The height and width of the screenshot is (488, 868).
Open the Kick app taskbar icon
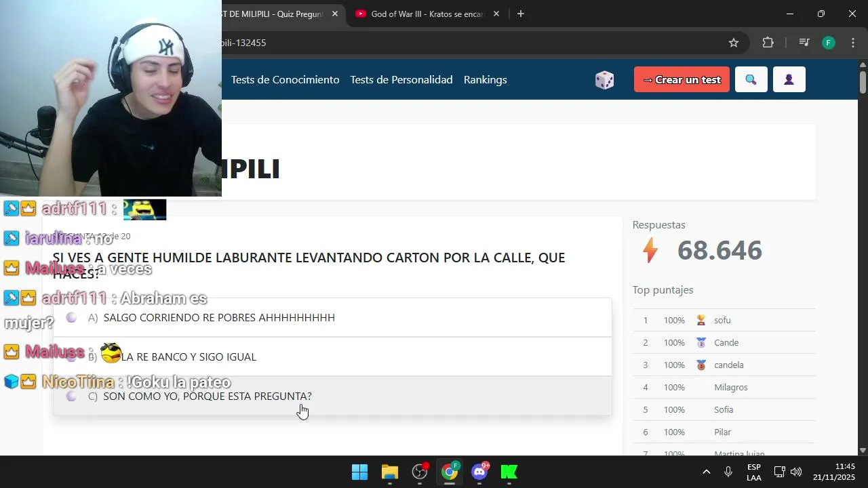pyautogui.click(x=509, y=472)
